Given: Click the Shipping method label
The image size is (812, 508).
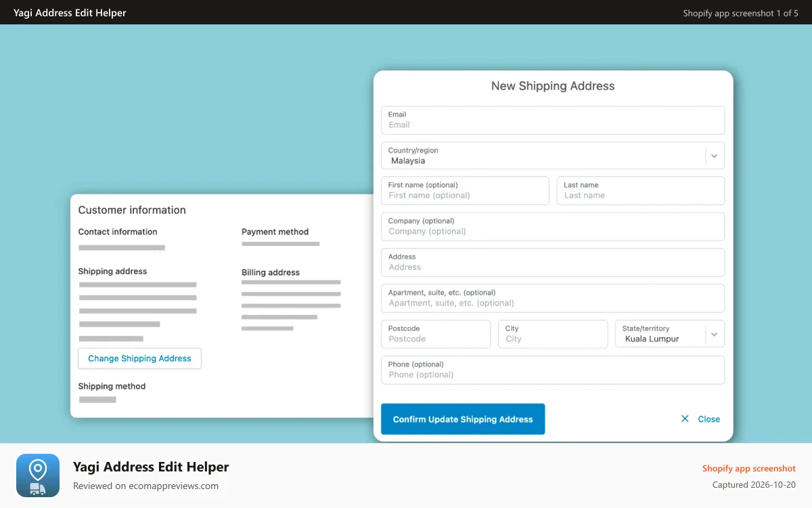Looking at the screenshot, I should click(x=112, y=386).
